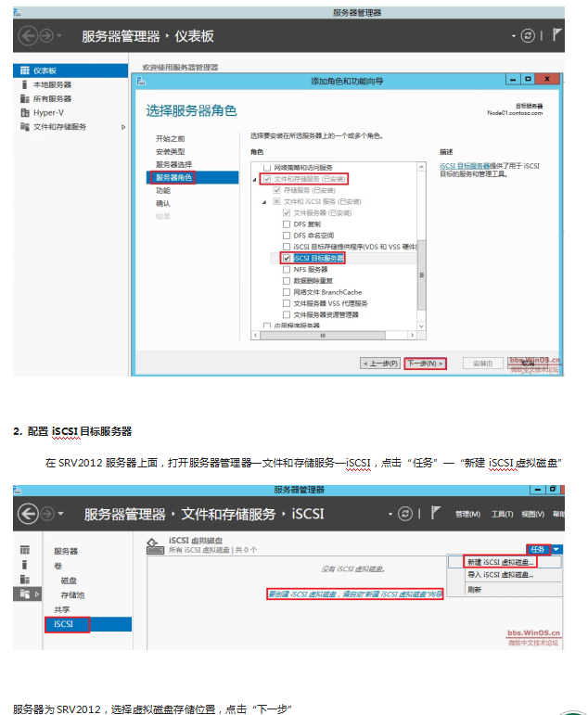This screenshot has height=715, width=588.
Task: Collapse the 文件和存储服务 role tree node
Action: click(255, 179)
